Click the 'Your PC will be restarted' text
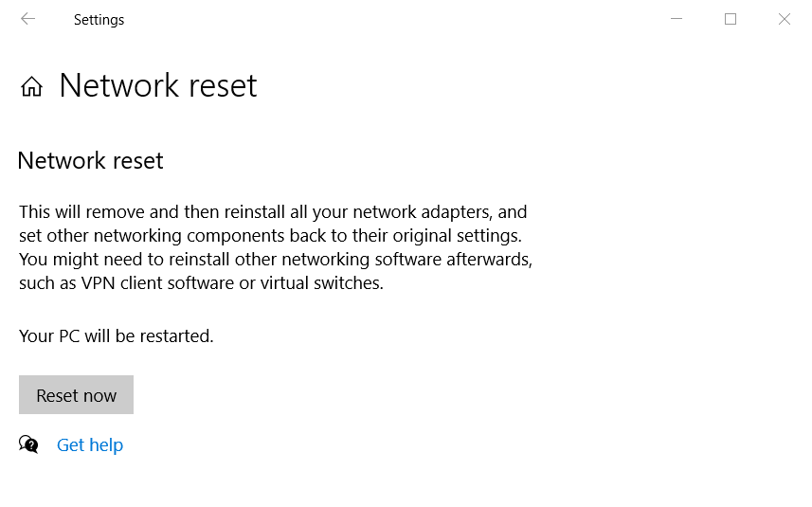812x507 pixels. (x=116, y=335)
